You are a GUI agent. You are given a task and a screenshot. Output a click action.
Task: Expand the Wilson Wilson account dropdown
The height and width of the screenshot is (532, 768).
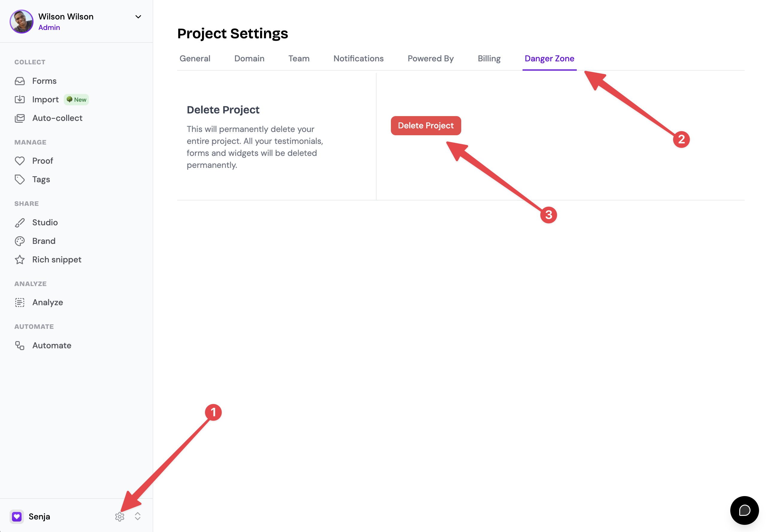tap(138, 17)
